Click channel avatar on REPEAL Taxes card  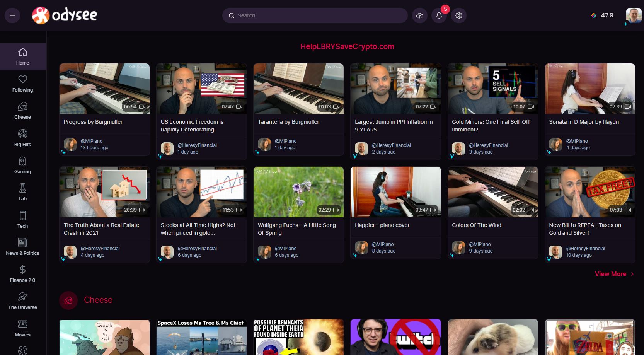tap(555, 252)
